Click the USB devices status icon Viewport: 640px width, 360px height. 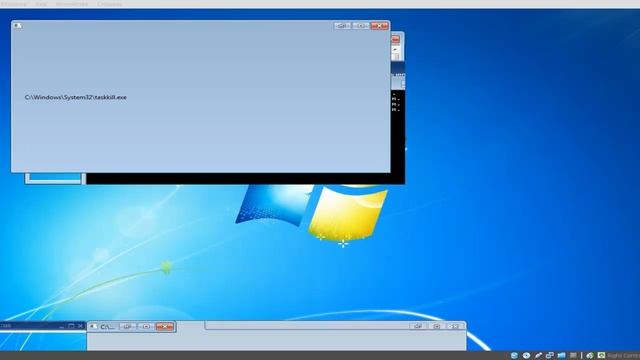pyautogui.click(x=538, y=356)
